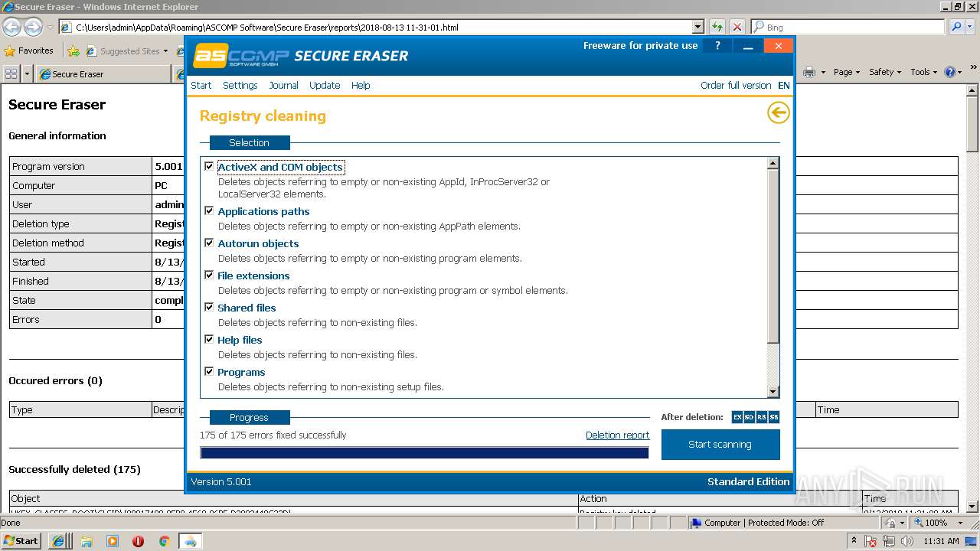Open Google Chrome from the taskbar
Screen dimensions: 980x551
[164, 541]
